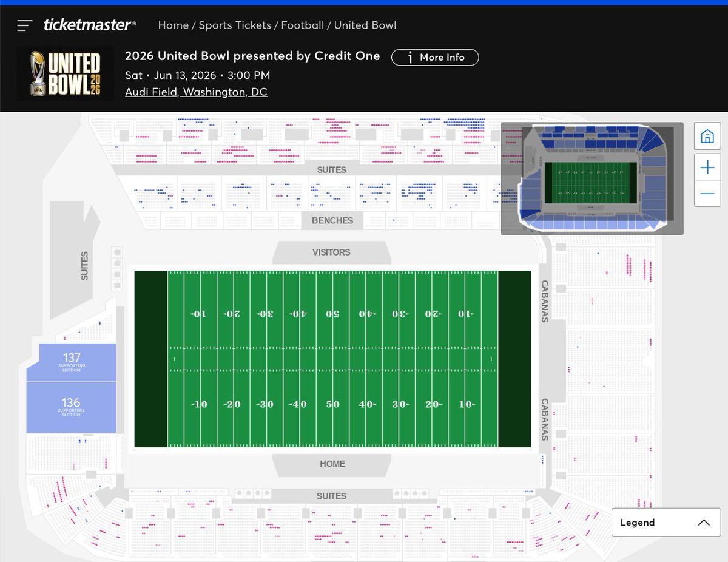Click the top SUITES label
This screenshot has width=728, height=562.
click(332, 170)
